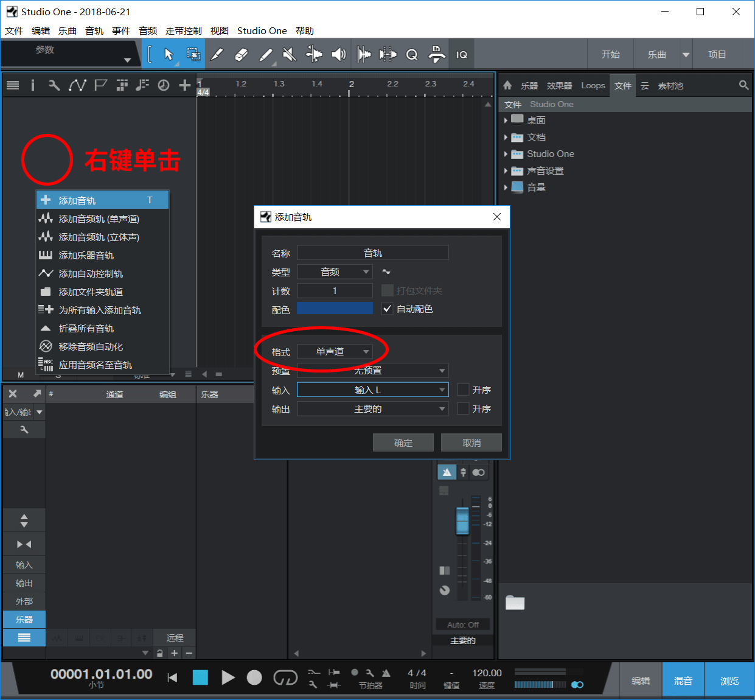Expand the 桌面 tree node

[x=506, y=121]
